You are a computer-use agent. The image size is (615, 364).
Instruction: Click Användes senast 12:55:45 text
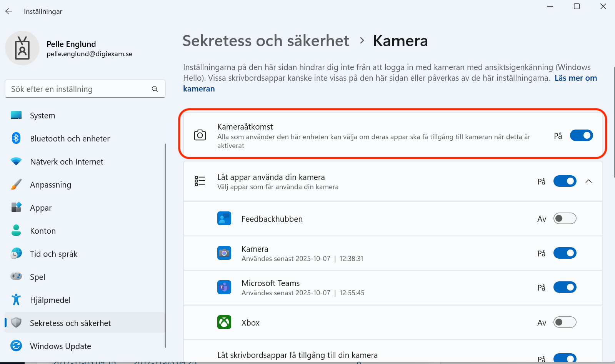(x=303, y=293)
